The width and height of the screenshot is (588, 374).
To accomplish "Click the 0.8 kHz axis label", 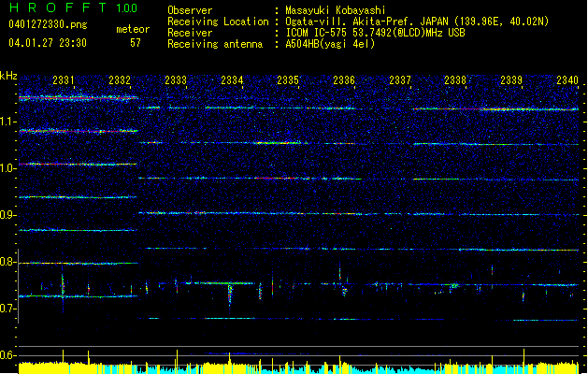I will (x=8, y=262).
